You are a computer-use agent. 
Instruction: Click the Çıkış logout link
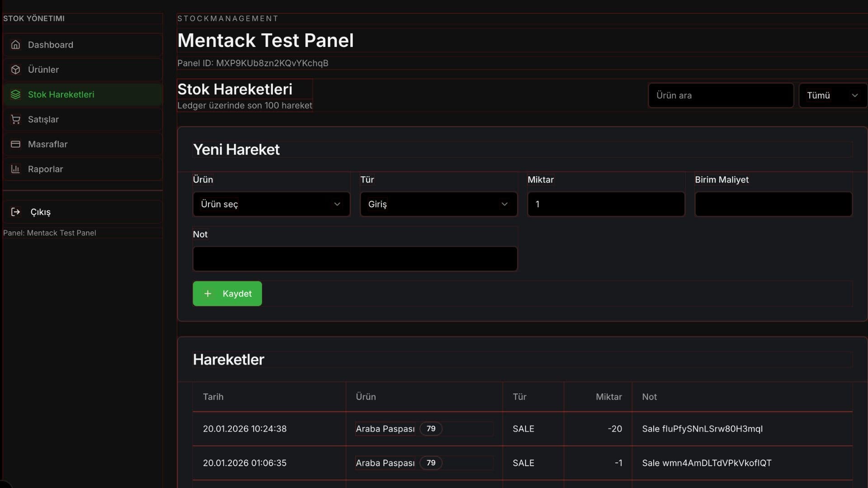40,212
